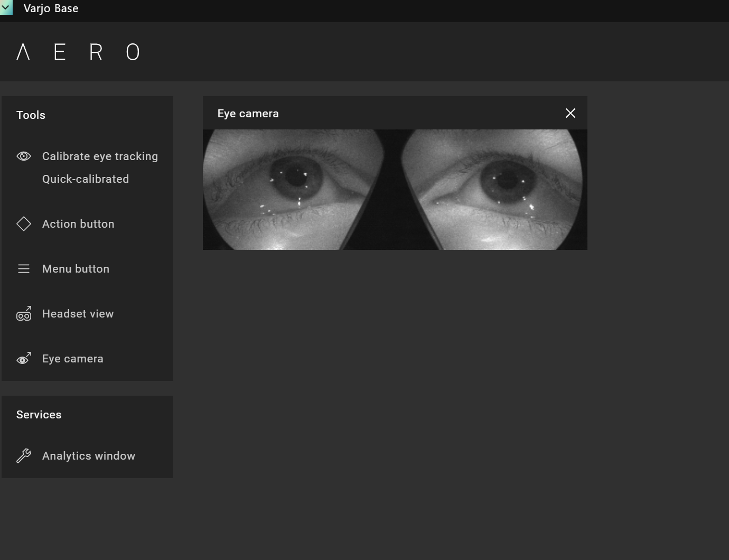The image size is (729, 560).
Task: Click the left eye camera image
Action: [x=293, y=190]
